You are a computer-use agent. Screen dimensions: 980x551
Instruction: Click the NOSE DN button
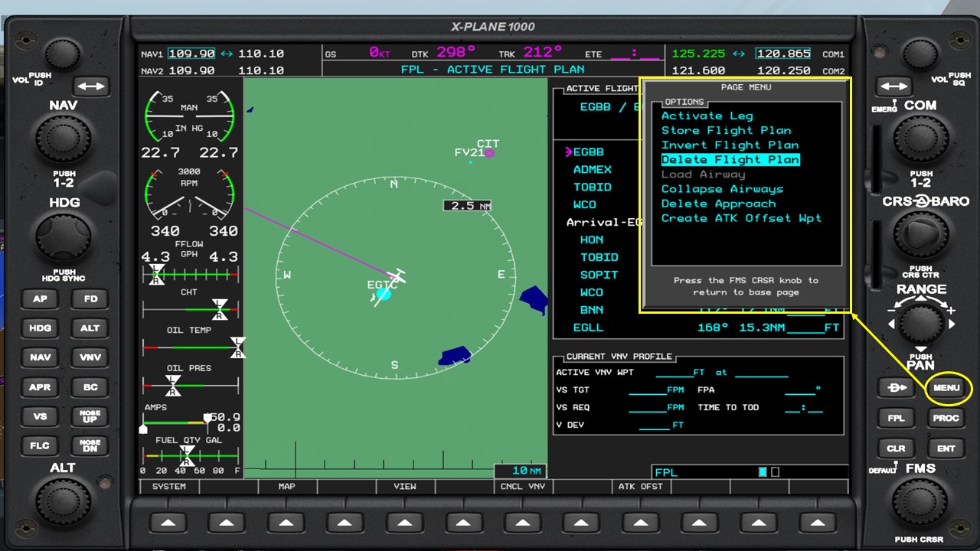coord(90,446)
